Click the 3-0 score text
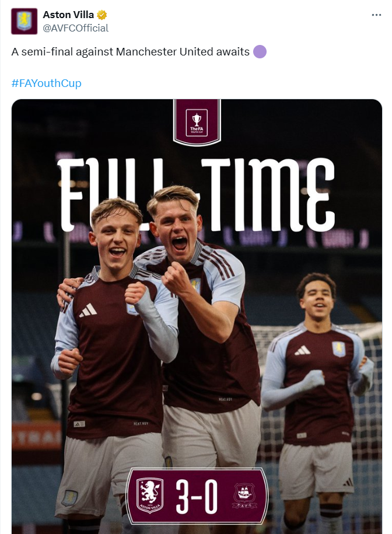Screen dimensions: 392x534 (x=197, y=496)
